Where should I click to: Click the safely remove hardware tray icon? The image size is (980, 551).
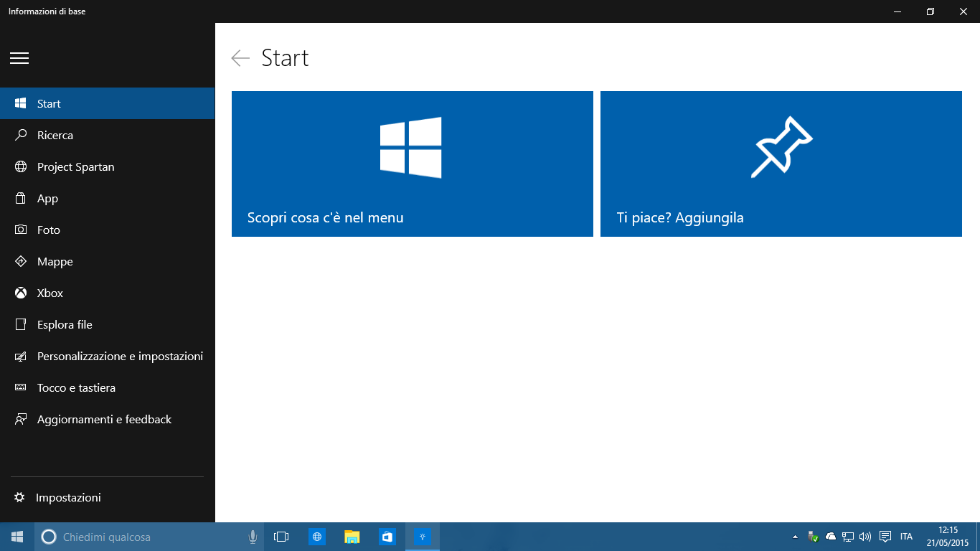tap(813, 537)
